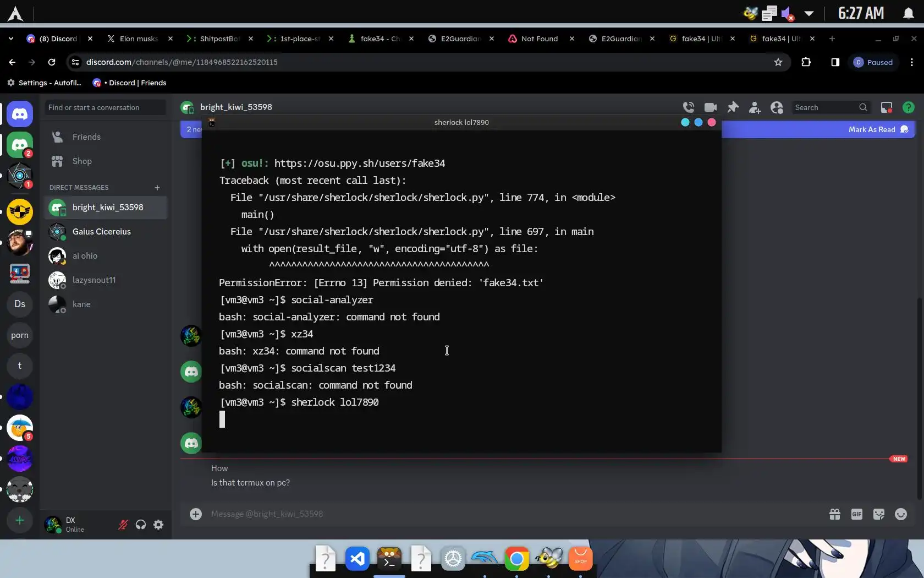Image resolution: width=924 pixels, height=578 pixels.
Task: Open Discord home direct messages icon
Action: pos(20,114)
